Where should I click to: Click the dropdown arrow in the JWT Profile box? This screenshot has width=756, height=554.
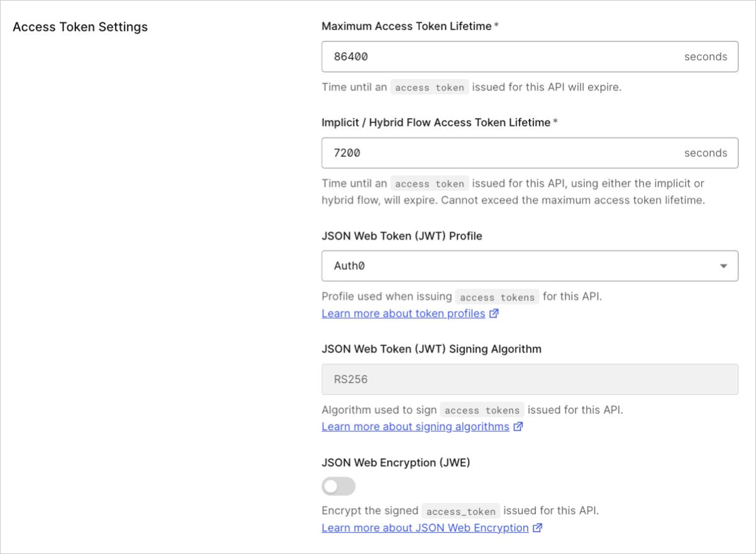[x=723, y=266]
